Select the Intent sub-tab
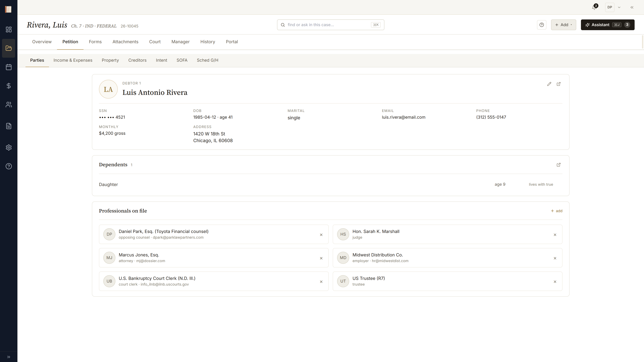 click(x=162, y=60)
